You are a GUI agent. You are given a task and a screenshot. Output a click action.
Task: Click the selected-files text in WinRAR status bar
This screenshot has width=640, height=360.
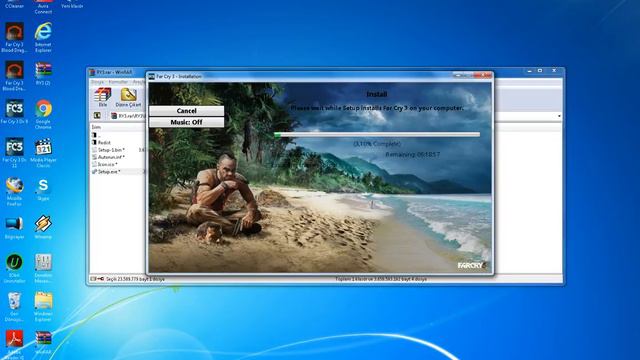click(135, 279)
